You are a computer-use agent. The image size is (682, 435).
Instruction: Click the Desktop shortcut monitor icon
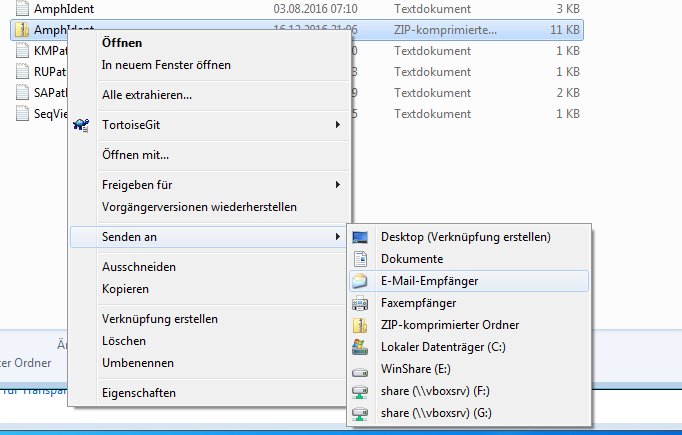(360, 237)
